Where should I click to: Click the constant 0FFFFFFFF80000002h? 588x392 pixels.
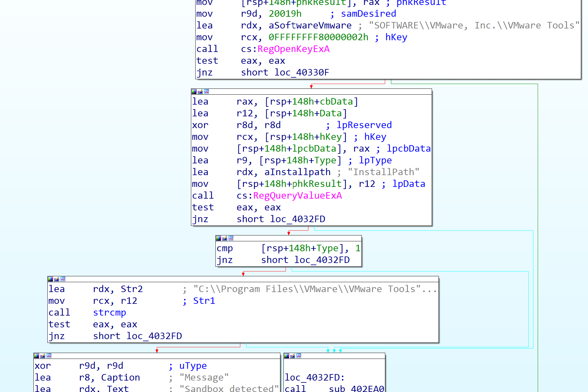coord(318,37)
